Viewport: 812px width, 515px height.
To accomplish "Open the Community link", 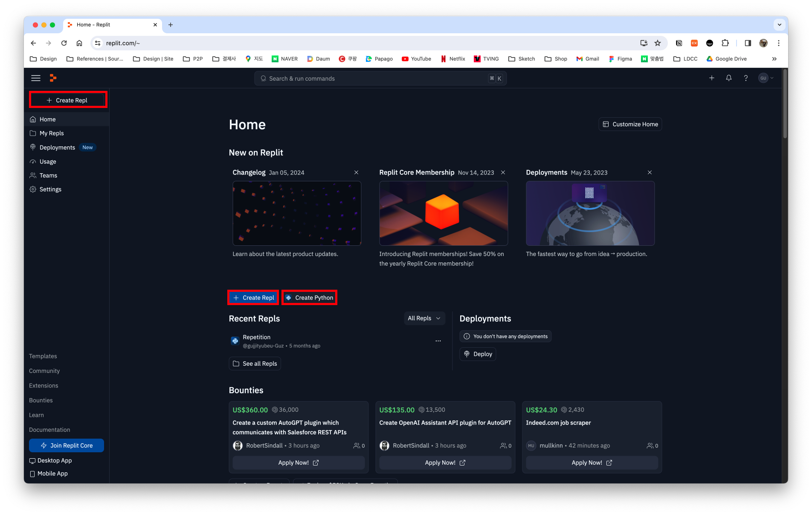I will point(44,371).
